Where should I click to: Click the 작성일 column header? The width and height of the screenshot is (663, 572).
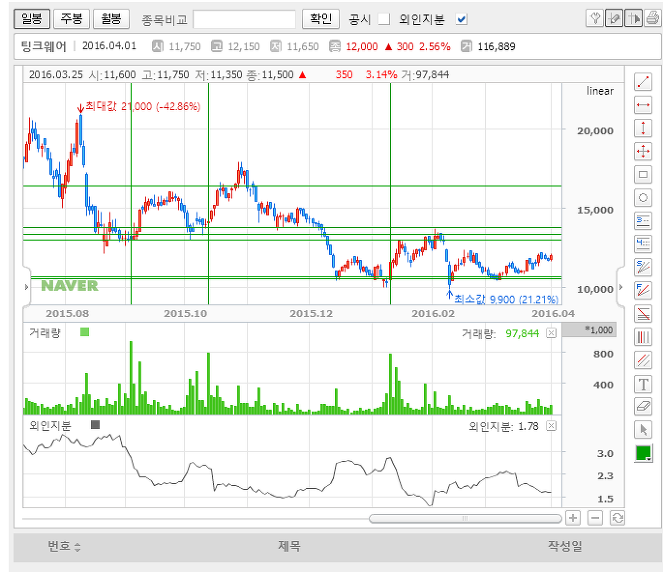click(565, 546)
